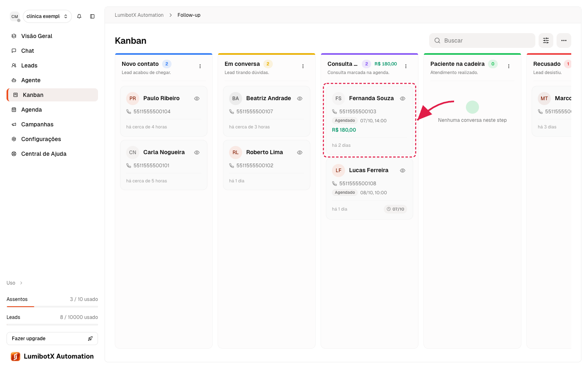Open Novo contato column options menu
Image resolution: width=588 pixels, height=368 pixels.
click(x=200, y=66)
